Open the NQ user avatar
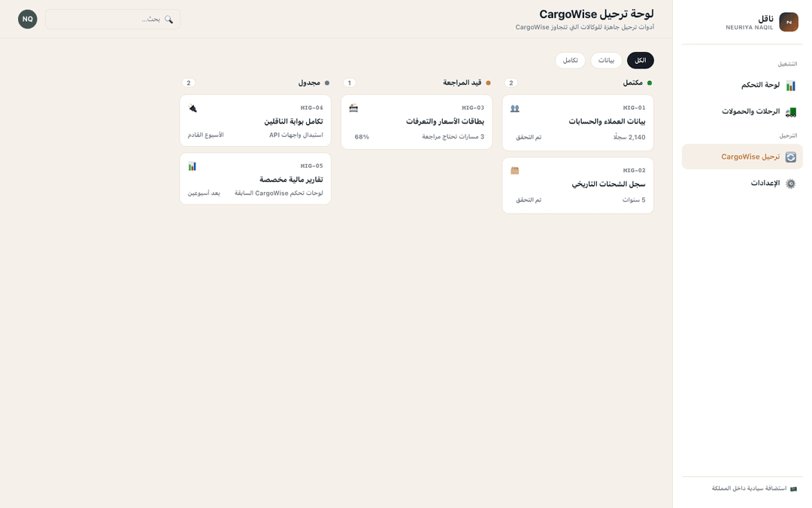This screenshot has height=508, width=812. pyautogui.click(x=28, y=19)
